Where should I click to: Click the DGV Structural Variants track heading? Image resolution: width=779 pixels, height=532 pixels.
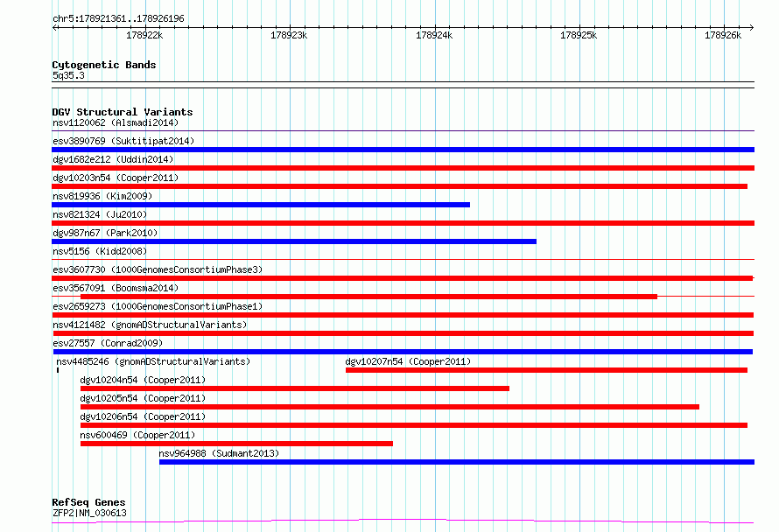[123, 112]
